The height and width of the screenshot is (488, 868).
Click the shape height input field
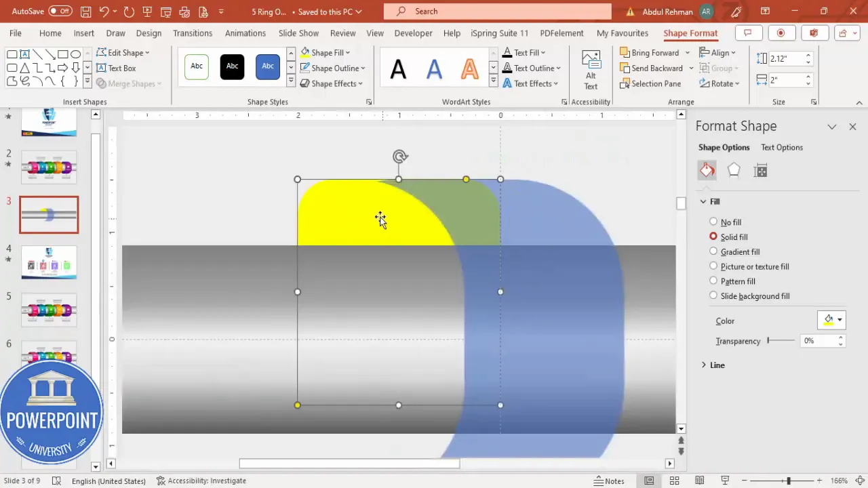pyautogui.click(x=786, y=59)
